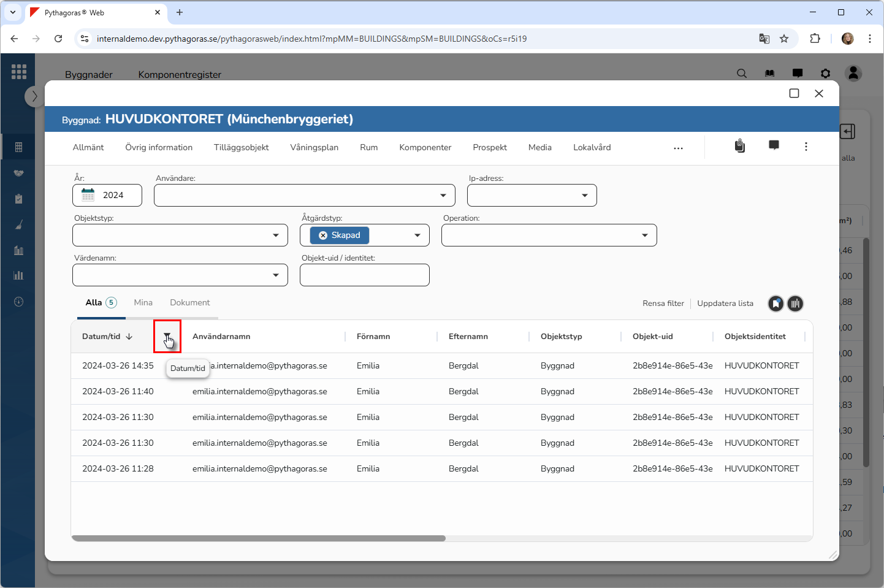Click the horizontal scrollbar under the table
The height and width of the screenshot is (588, 884).
point(259,538)
